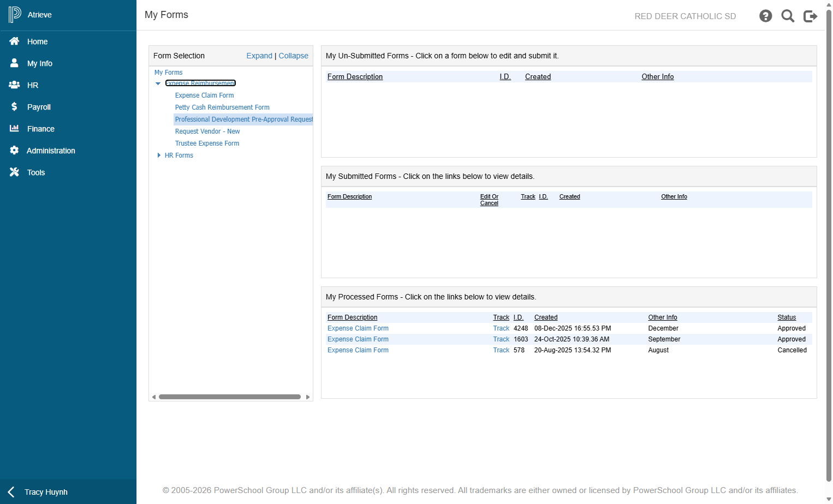The image size is (833, 504).
Task: Select the My Forms tree root
Action: tap(168, 73)
